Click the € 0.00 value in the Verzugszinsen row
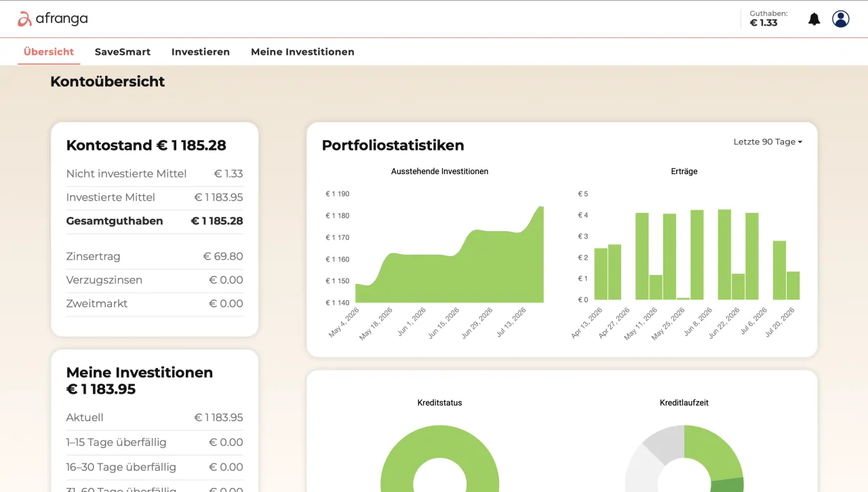 pos(226,280)
